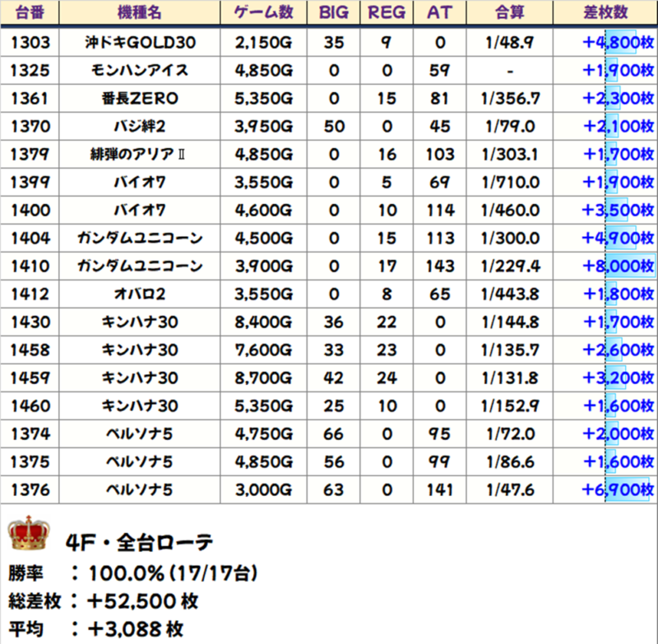This screenshot has width=658, height=644.
Task: Click the 沖ドキGOLD30 model name
Action: pyautogui.click(x=140, y=43)
